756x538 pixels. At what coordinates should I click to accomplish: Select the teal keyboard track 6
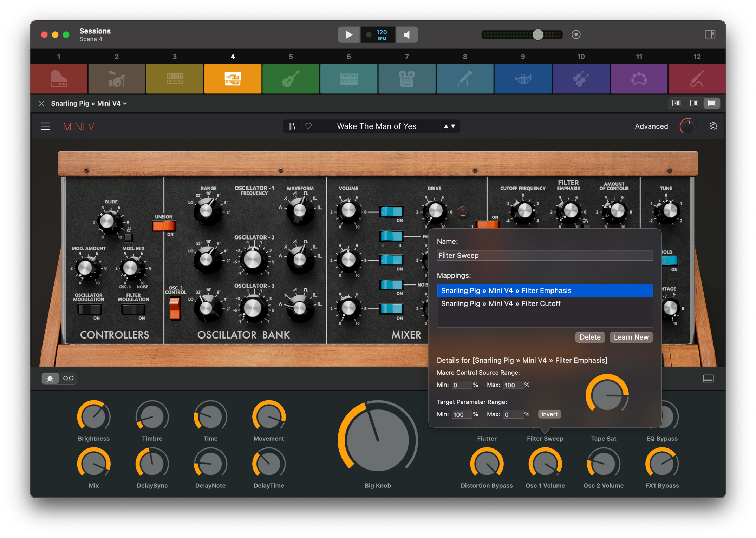pyautogui.click(x=349, y=79)
